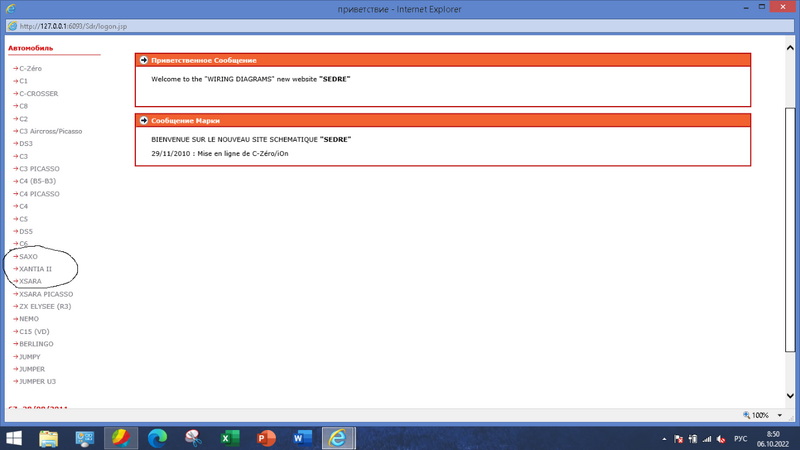Click the JUMPER U3 vehicle link
Image resolution: width=800 pixels, height=450 pixels.
pyautogui.click(x=37, y=381)
